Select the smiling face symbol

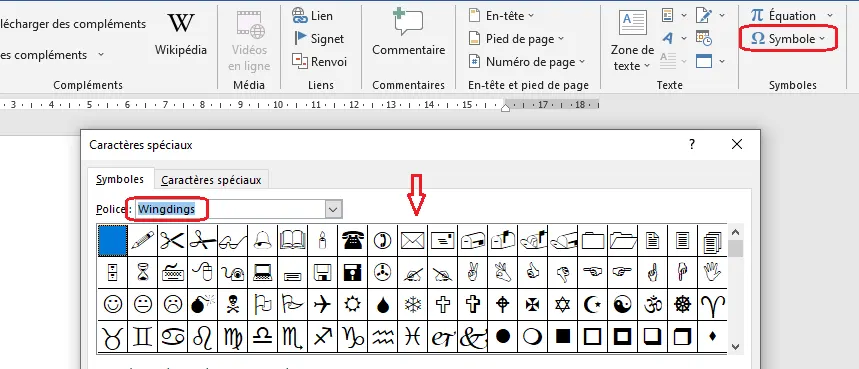113,304
